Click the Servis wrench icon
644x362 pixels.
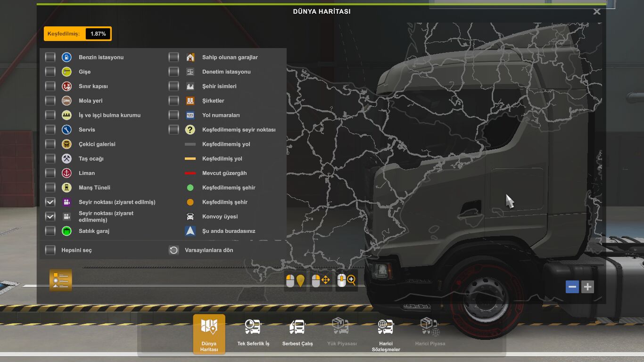tap(66, 130)
